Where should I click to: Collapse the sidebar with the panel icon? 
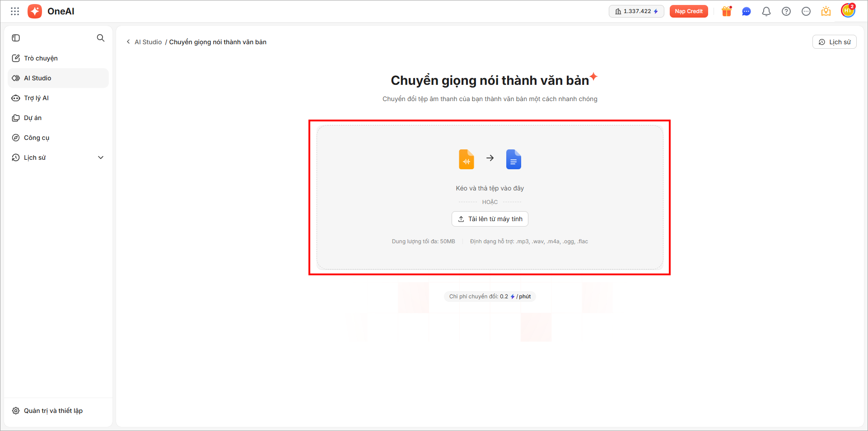[x=16, y=38]
